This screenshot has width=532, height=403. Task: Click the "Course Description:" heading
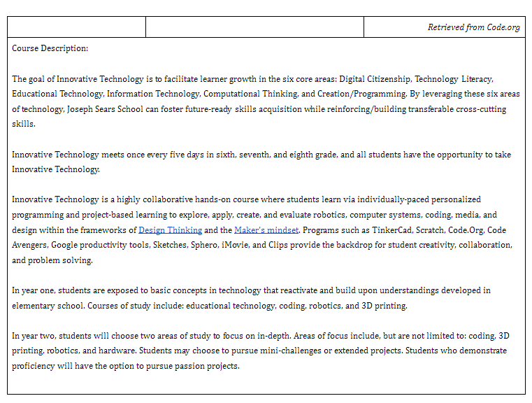pyautogui.click(x=50, y=48)
